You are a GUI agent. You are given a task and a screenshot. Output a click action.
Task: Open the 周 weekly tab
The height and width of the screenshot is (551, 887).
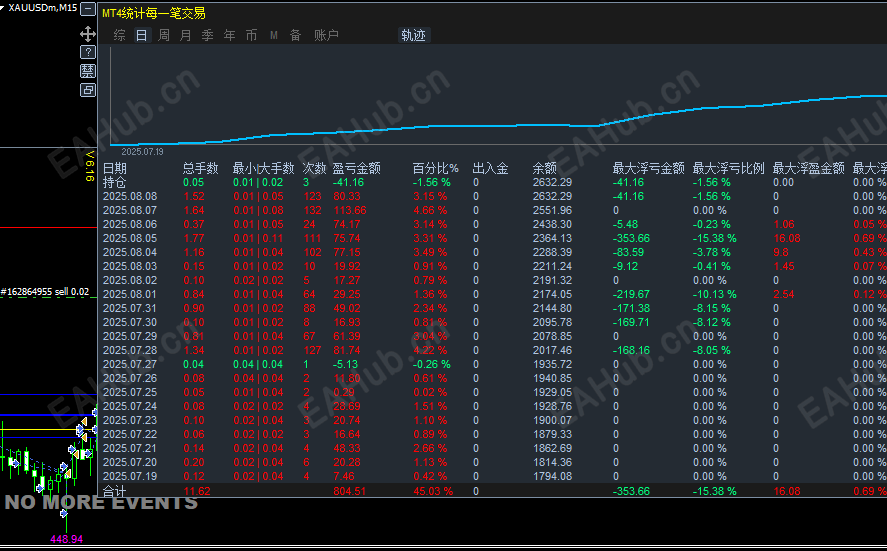(163, 35)
